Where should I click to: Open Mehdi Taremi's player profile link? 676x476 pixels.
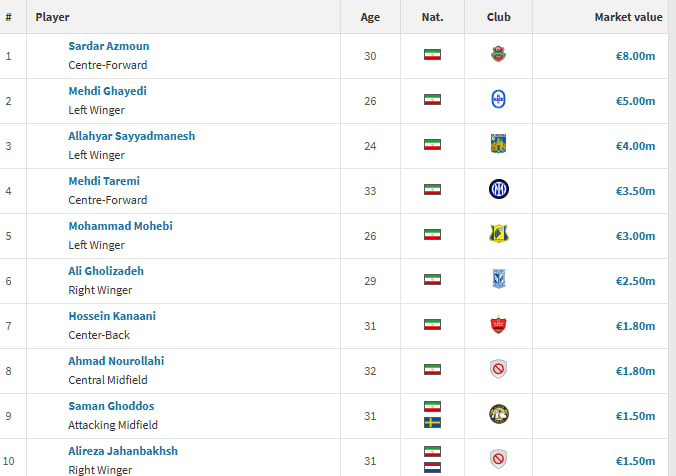(x=104, y=181)
